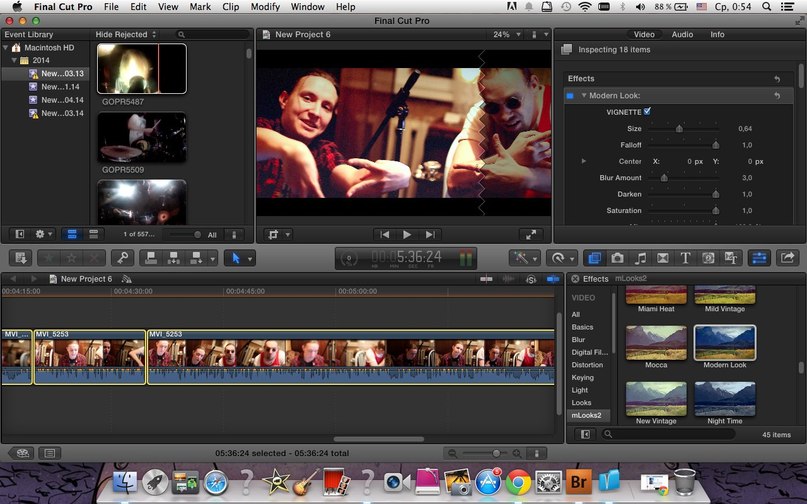Switch event browser to filmstrip view
This screenshot has width=807, height=504.
point(72,234)
